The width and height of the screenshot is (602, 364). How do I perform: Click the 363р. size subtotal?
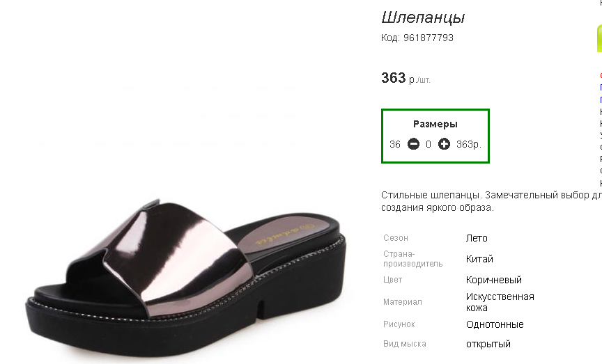coord(469,145)
